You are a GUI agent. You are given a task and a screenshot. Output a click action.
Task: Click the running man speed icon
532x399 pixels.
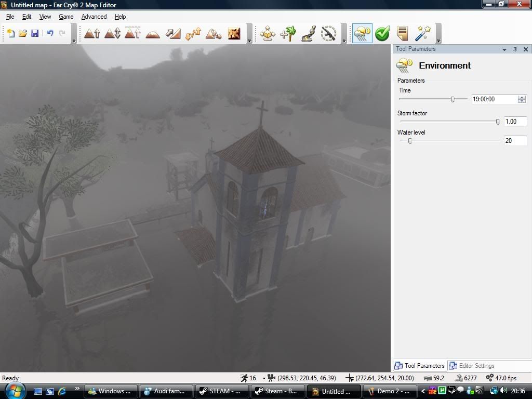pyautogui.click(x=244, y=378)
